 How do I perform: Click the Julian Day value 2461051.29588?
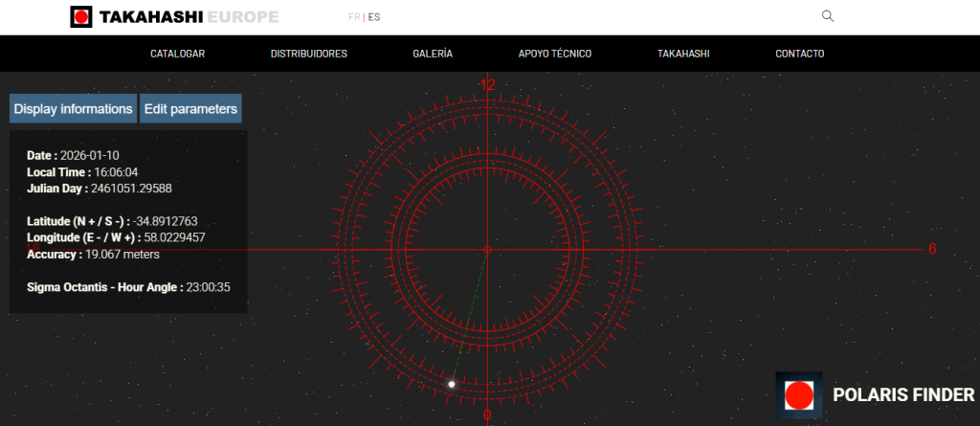(131, 189)
